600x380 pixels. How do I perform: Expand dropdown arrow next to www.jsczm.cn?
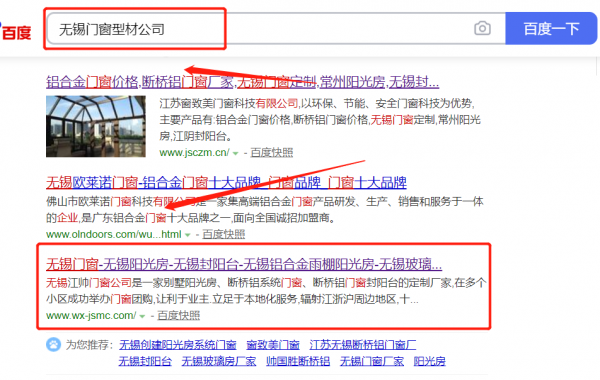(x=235, y=153)
